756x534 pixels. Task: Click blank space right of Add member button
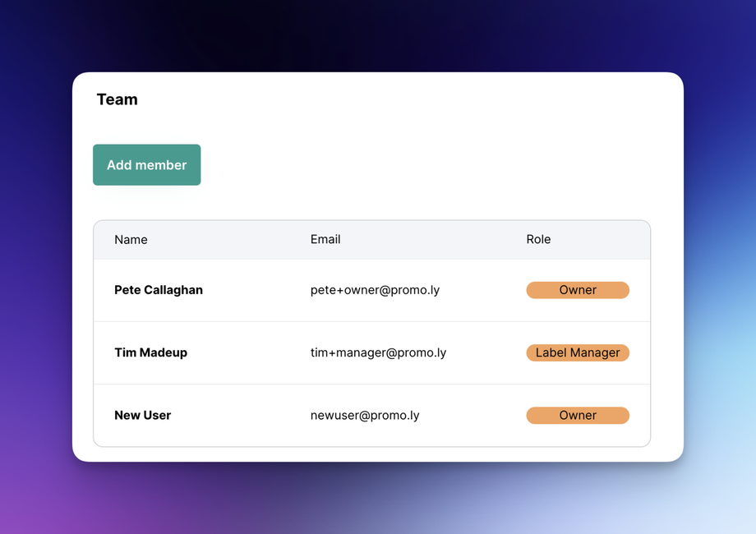click(411, 165)
